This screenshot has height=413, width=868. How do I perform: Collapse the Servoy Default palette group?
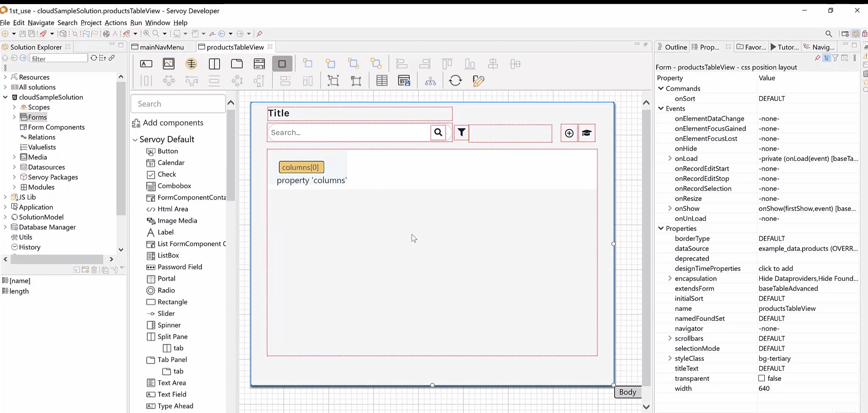[x=135, y=139]
